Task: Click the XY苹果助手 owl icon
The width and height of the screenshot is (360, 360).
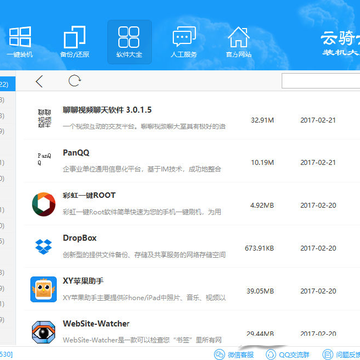Action: tap(44, 289)
